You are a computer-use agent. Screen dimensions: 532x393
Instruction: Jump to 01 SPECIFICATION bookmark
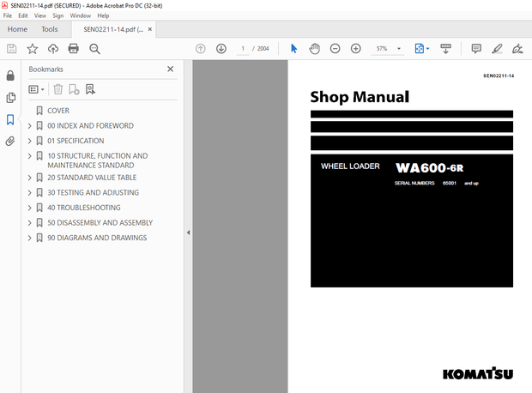tap(76, 141)
